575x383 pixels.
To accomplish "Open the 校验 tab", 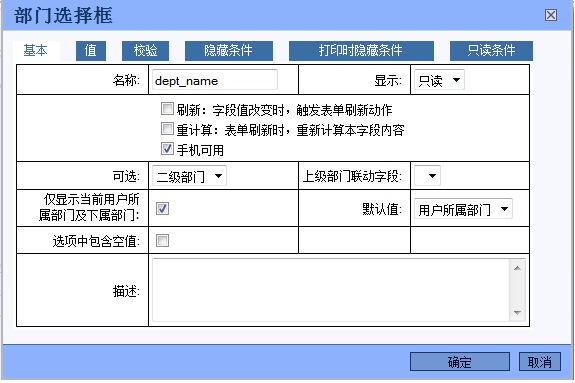I will pyautogui.click(x=145, y=51).
